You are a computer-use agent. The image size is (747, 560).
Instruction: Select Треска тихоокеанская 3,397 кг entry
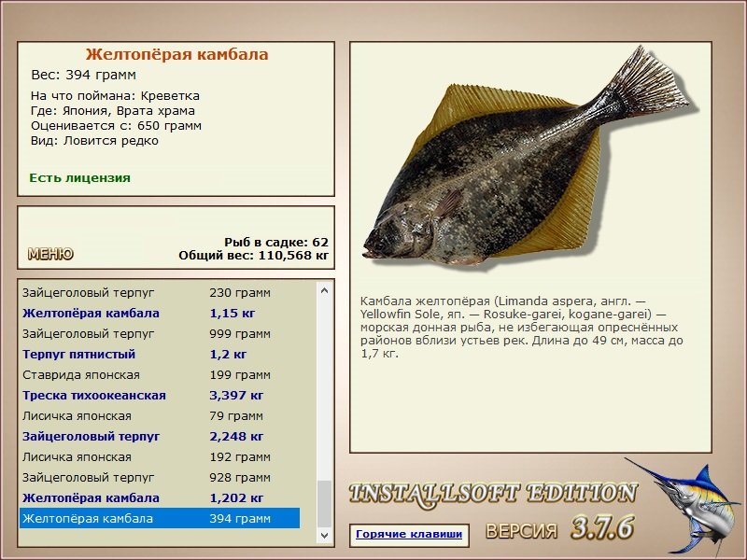[x=159, y=396]
